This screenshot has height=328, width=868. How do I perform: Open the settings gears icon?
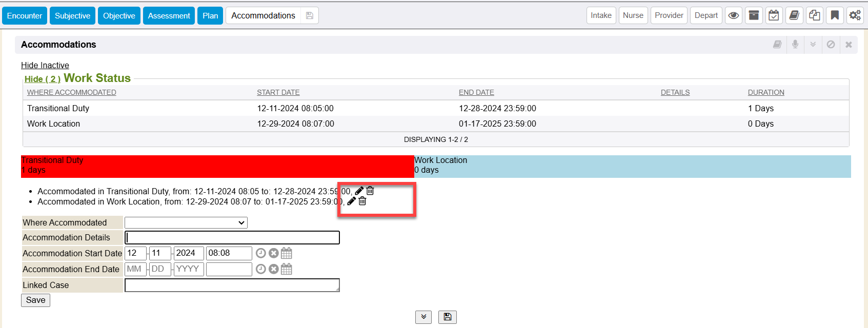click(x=855, y=15)
